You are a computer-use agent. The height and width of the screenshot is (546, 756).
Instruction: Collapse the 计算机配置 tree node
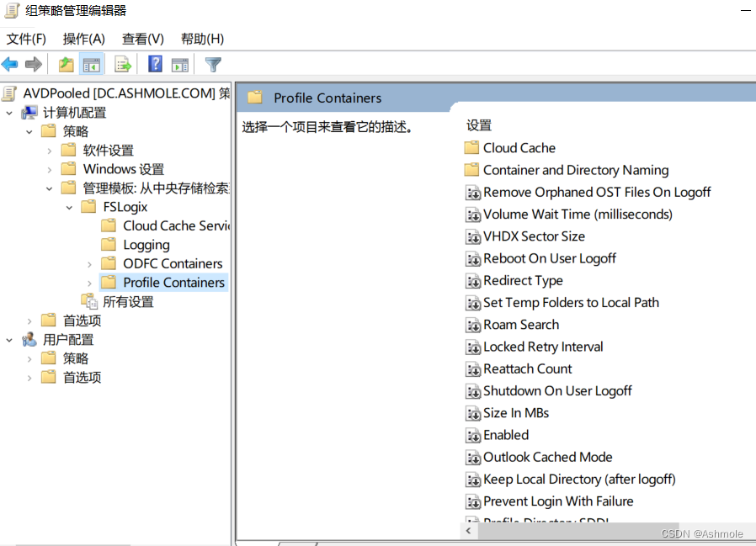click(9, 114)
